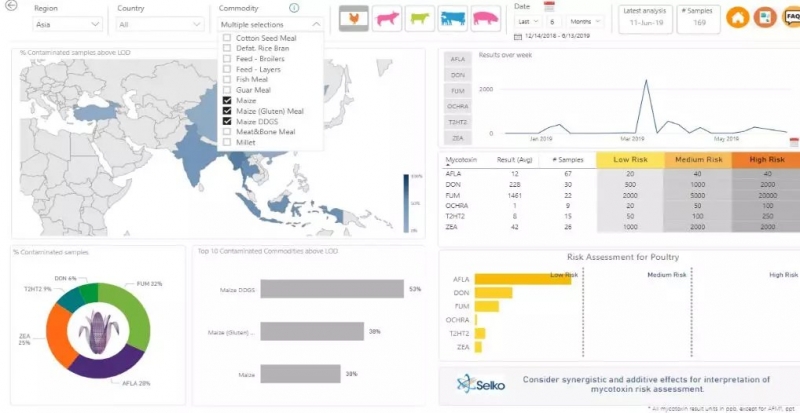Screen dimensions: 800x413
Task: Open the Date 'Last' dropdown
Action: (x=529, y=21)
